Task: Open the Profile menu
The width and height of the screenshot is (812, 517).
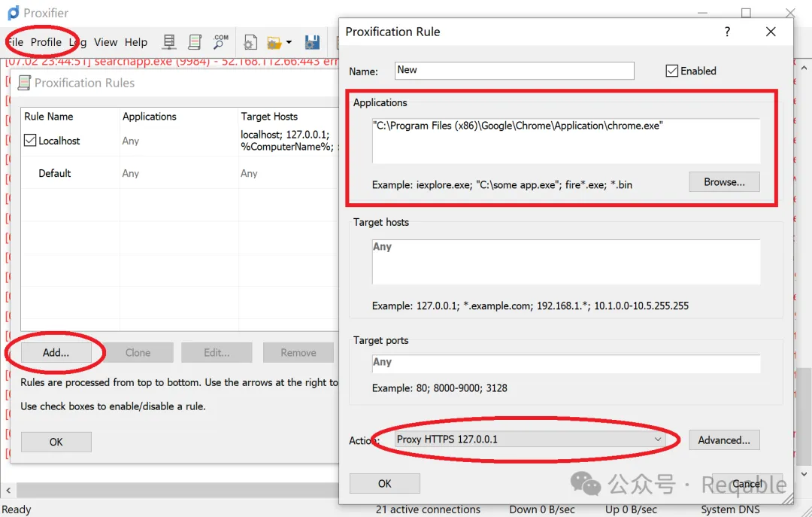Action: [46, 42]
